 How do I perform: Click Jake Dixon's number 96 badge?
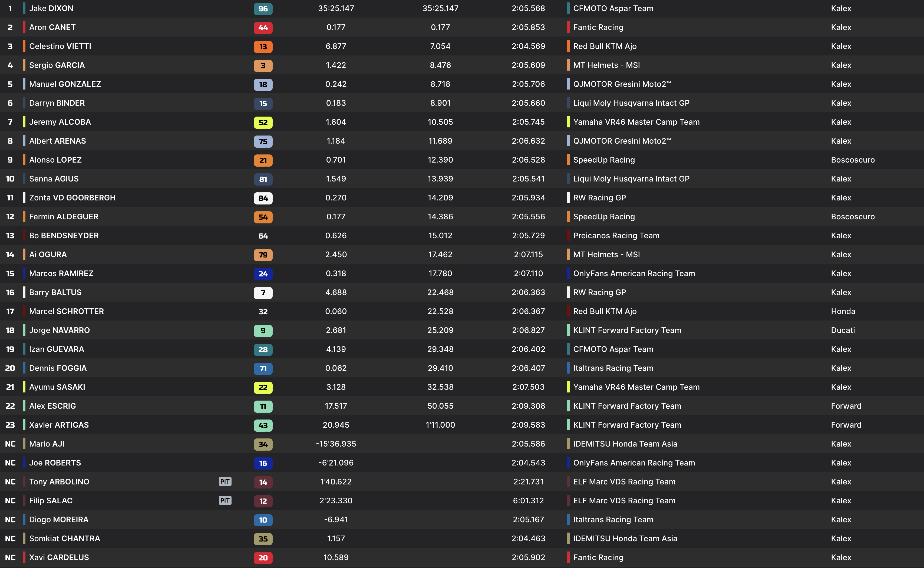(263, 9)
